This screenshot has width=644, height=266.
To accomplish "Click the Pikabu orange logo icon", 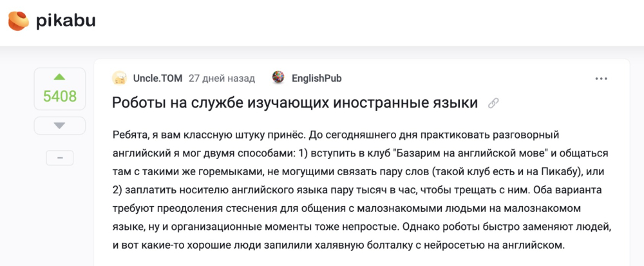I will click(18, 21).
